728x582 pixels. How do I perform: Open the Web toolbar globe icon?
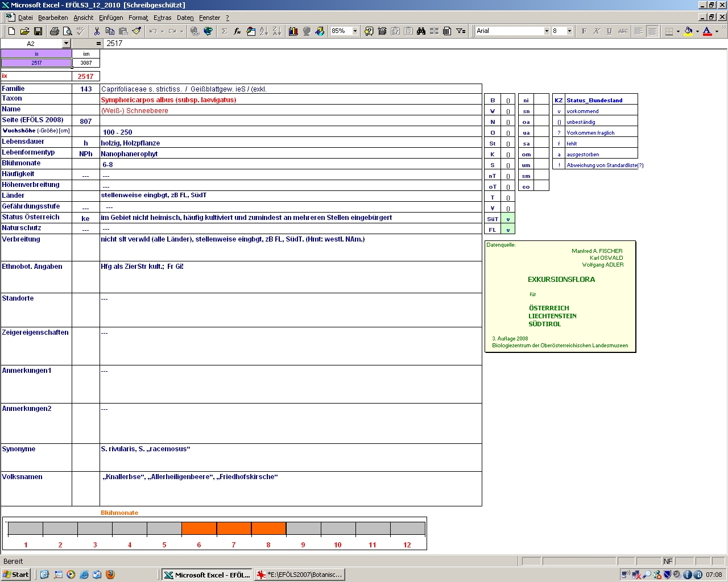(x=208, y=31)
